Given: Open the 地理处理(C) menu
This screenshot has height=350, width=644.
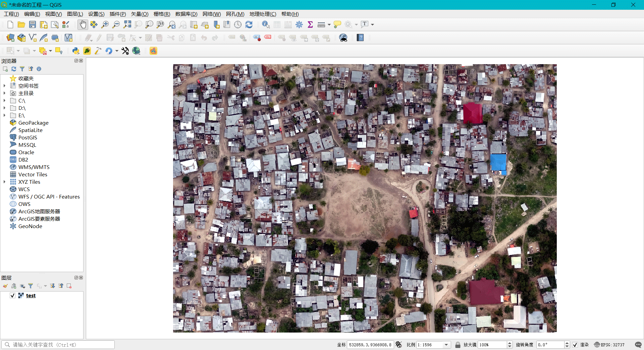Looking at the screenshot, I should point(263,14).
